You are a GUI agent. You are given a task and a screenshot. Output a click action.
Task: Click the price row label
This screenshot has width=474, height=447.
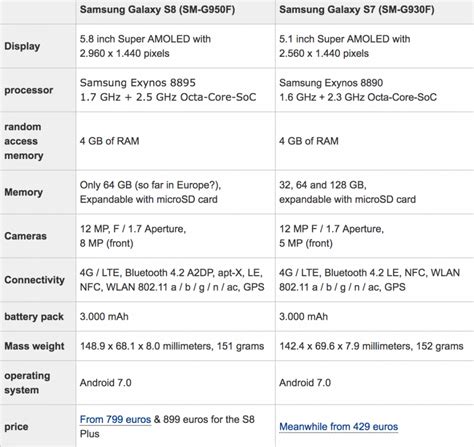(x=16, y=427)
